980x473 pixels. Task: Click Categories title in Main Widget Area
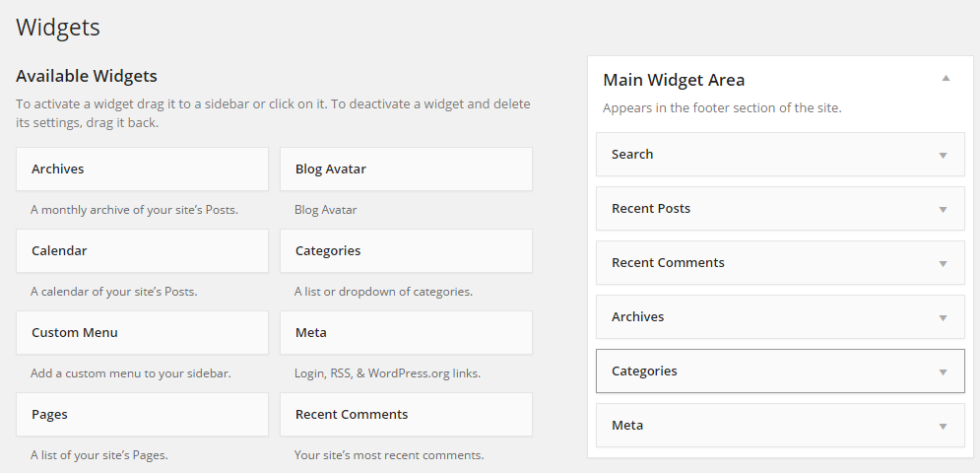pos(644,372)
